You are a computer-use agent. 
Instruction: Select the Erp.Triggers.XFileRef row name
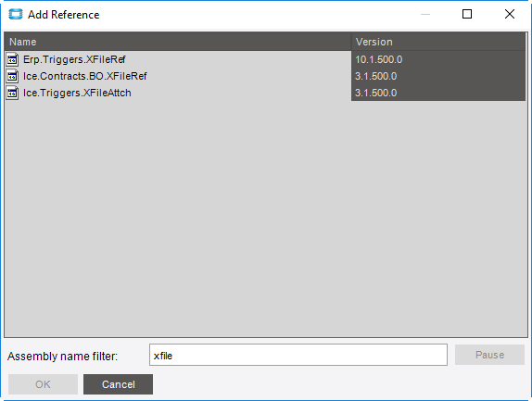[74, 59]
